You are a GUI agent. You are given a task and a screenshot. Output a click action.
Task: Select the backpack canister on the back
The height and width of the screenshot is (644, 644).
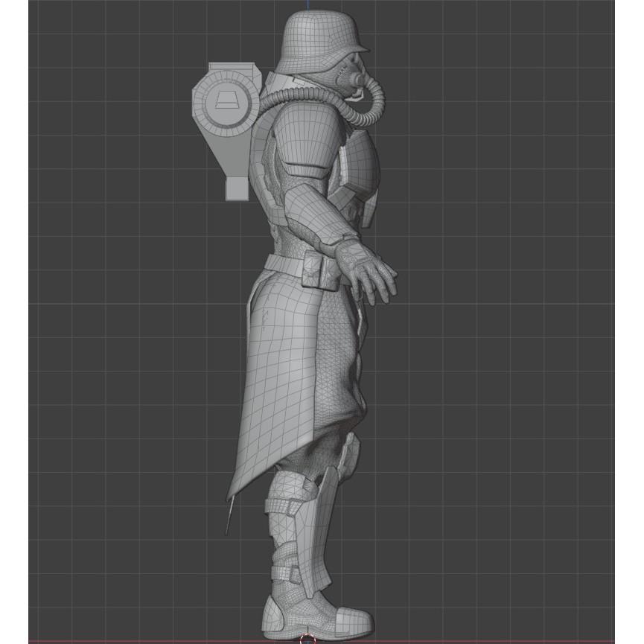[226, 130]
